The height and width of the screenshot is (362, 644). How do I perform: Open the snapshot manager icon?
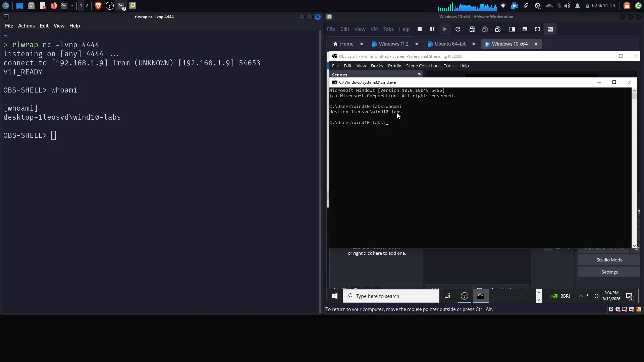tap(498, 29)
